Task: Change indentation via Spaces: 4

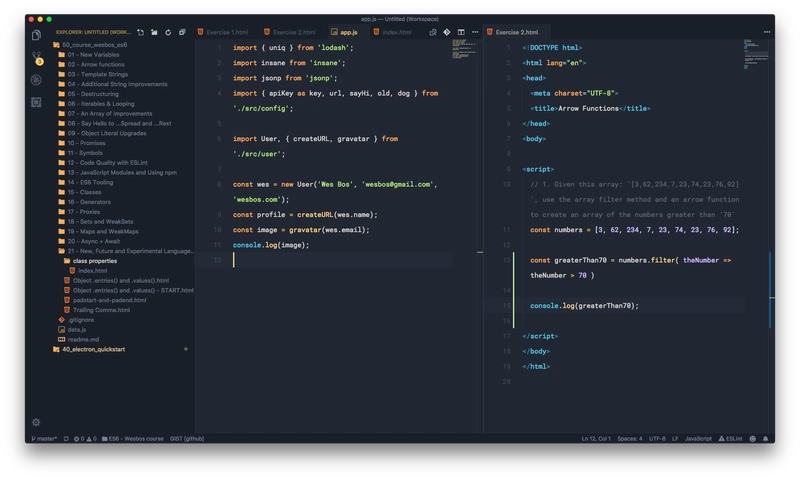Action: tap(630, 438)
